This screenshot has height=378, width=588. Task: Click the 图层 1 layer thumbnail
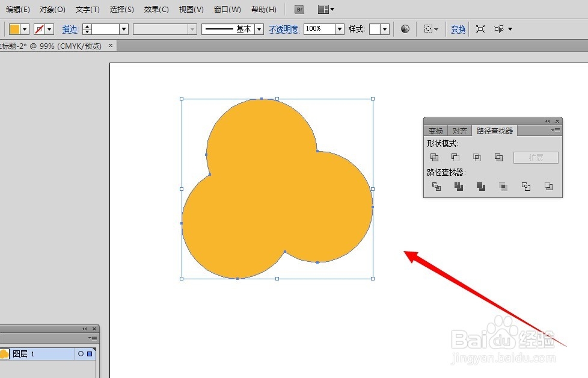click(4, 353)
